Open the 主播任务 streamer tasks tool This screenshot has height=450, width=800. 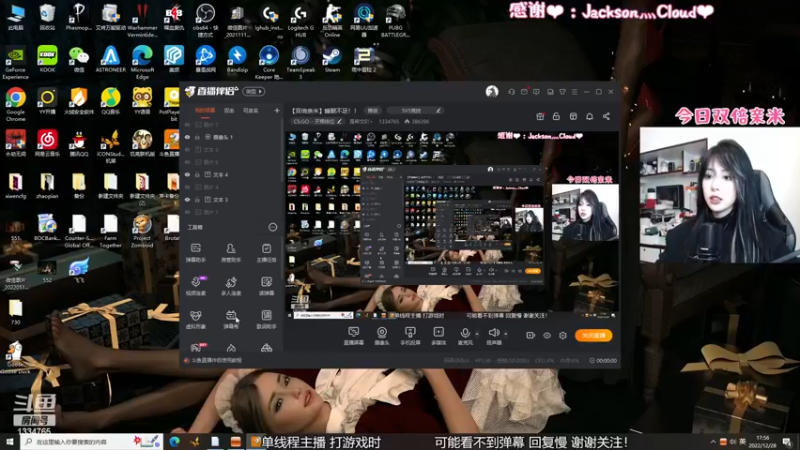(266, 253)
